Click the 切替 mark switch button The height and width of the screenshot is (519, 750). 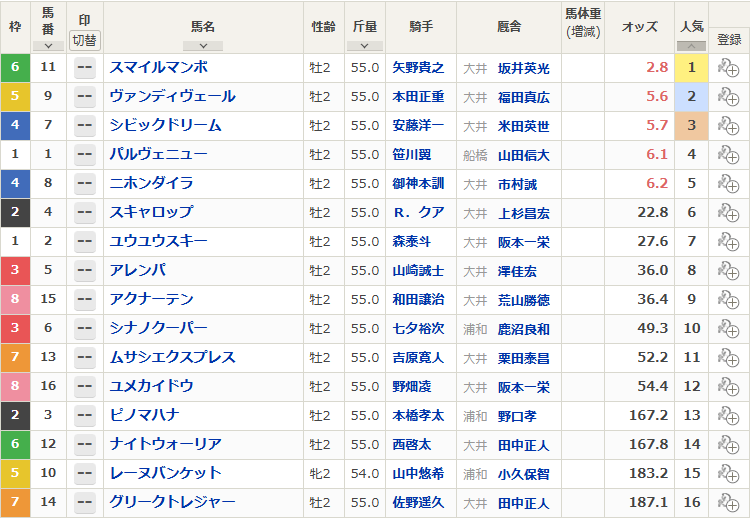tap(85, 40)
